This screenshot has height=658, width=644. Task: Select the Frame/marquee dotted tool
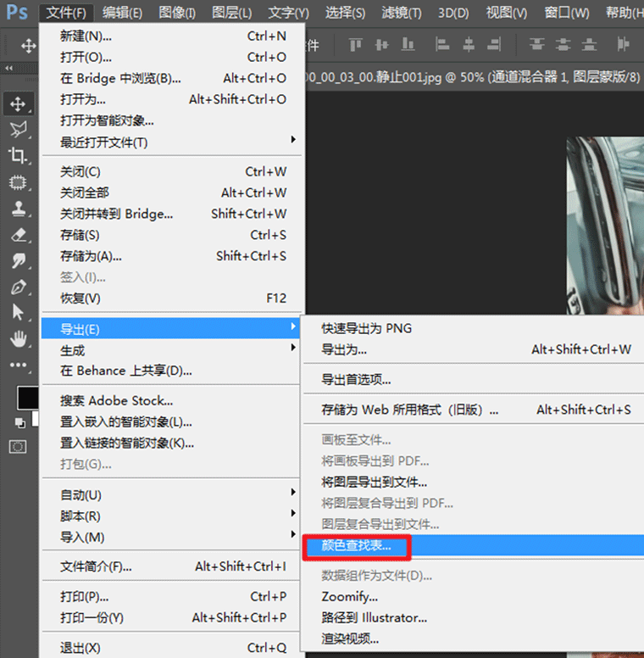[x=18, y=182]
